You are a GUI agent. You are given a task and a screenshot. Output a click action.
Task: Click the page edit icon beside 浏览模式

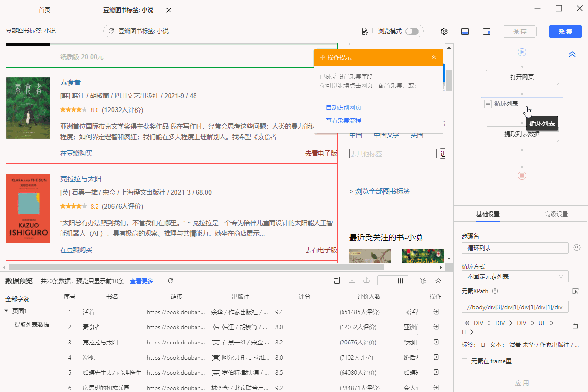coord(365,31)
